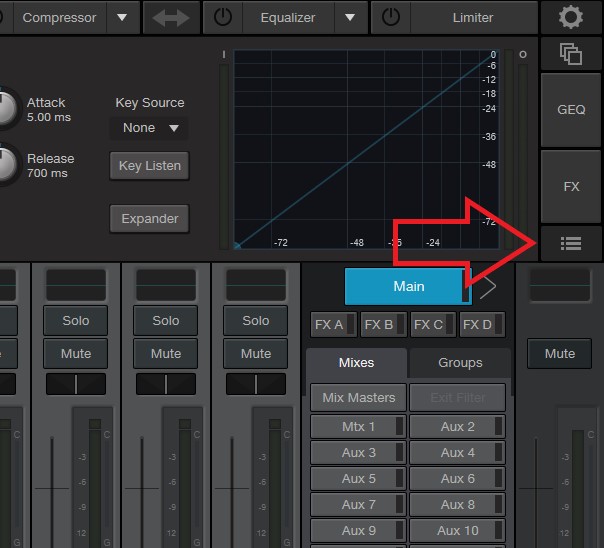Select the Main mix button

click(408, 287)
